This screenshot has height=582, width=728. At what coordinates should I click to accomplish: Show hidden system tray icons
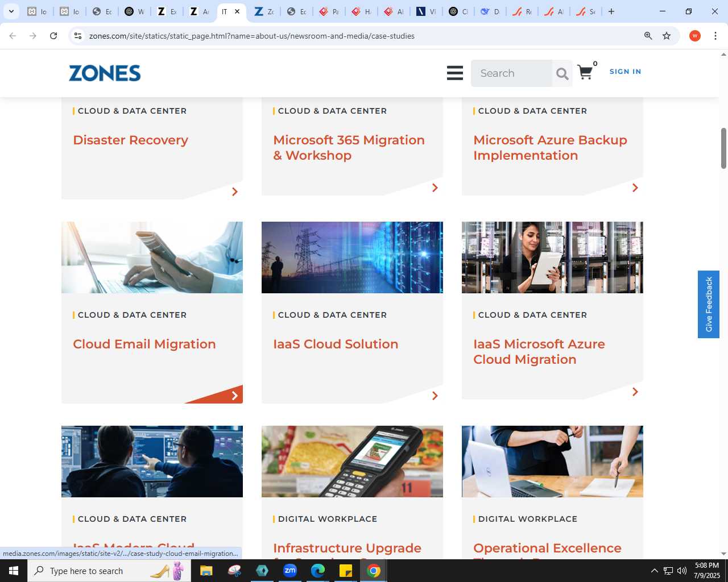coord(654,571)
